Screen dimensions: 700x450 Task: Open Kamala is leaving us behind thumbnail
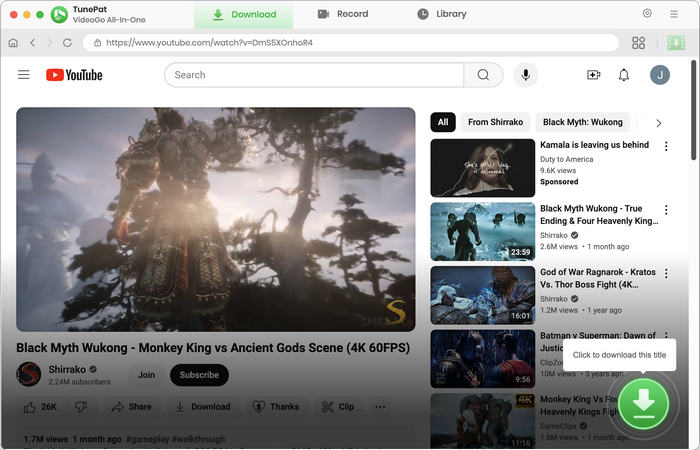pyautogui.click(x=482, y=168)
